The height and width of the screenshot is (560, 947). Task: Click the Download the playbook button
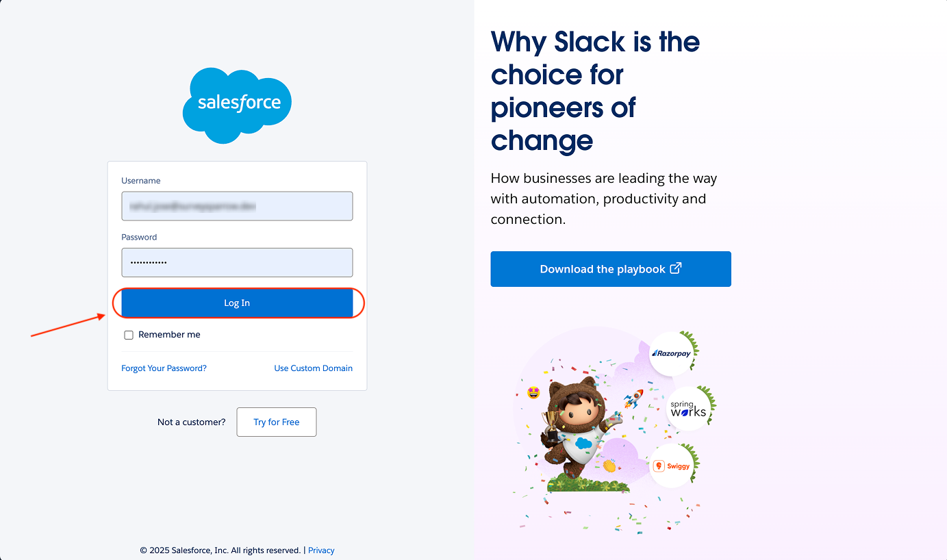[x=603, y=269]
